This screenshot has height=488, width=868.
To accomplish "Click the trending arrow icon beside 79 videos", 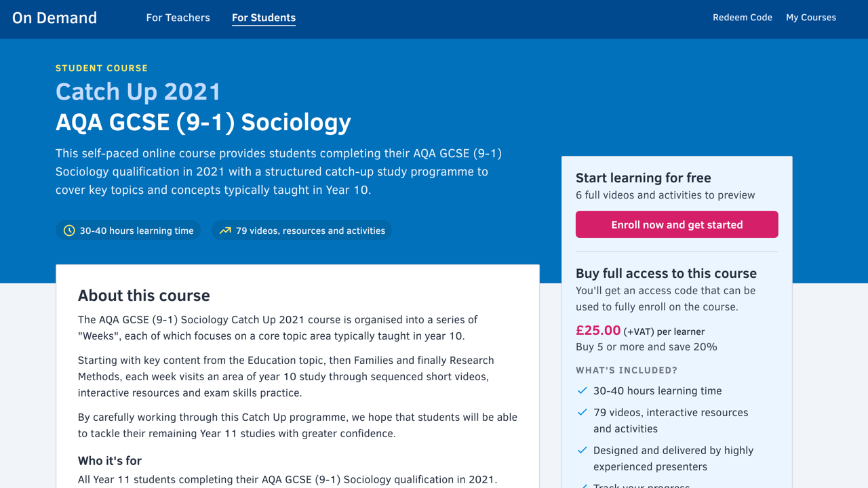I will [225, 230].
